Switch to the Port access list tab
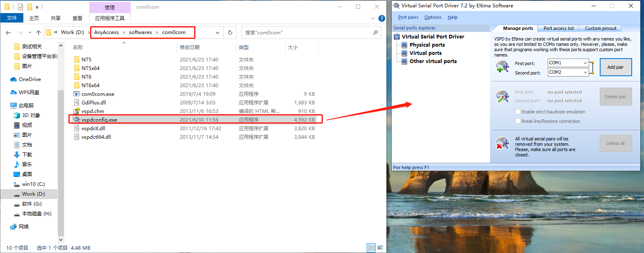644x253 pixels. [558, 28]
